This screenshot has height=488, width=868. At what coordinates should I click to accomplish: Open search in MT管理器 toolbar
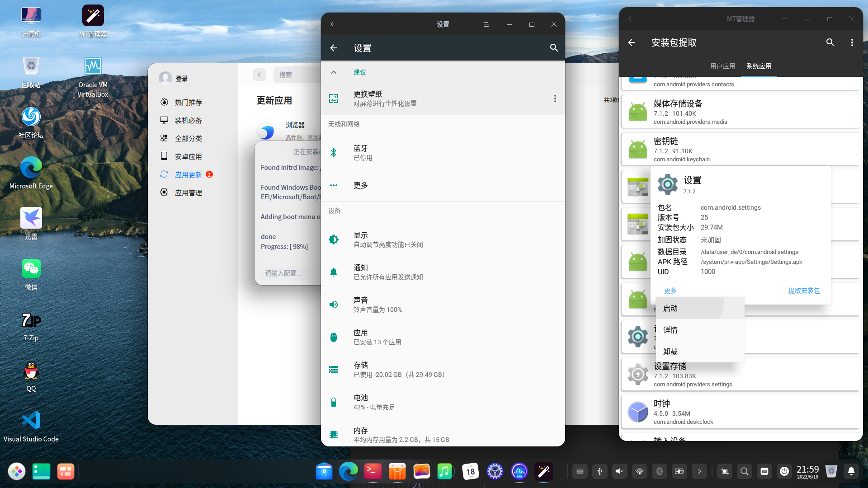(x=830, y=42)
